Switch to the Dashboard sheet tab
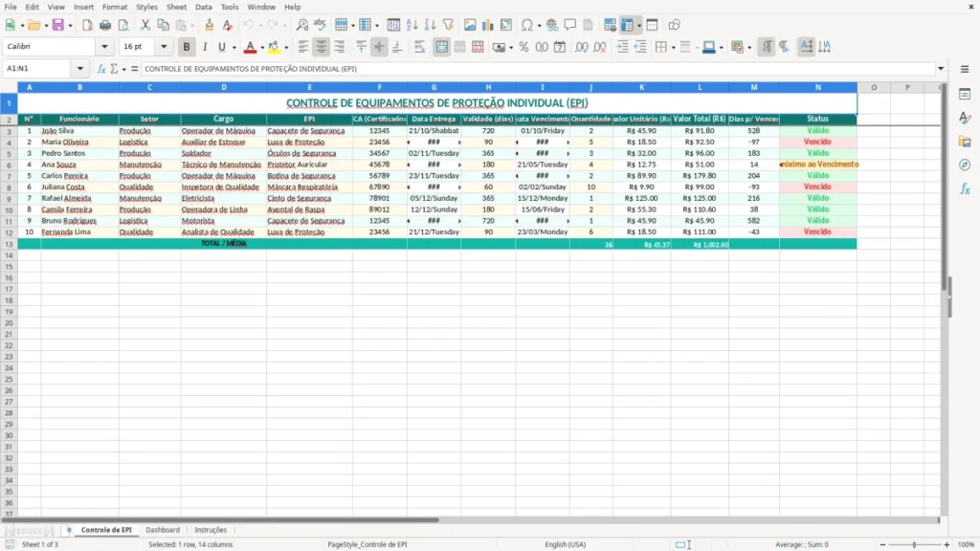Screen dimensions: 980x551 [x=163, y=530]
